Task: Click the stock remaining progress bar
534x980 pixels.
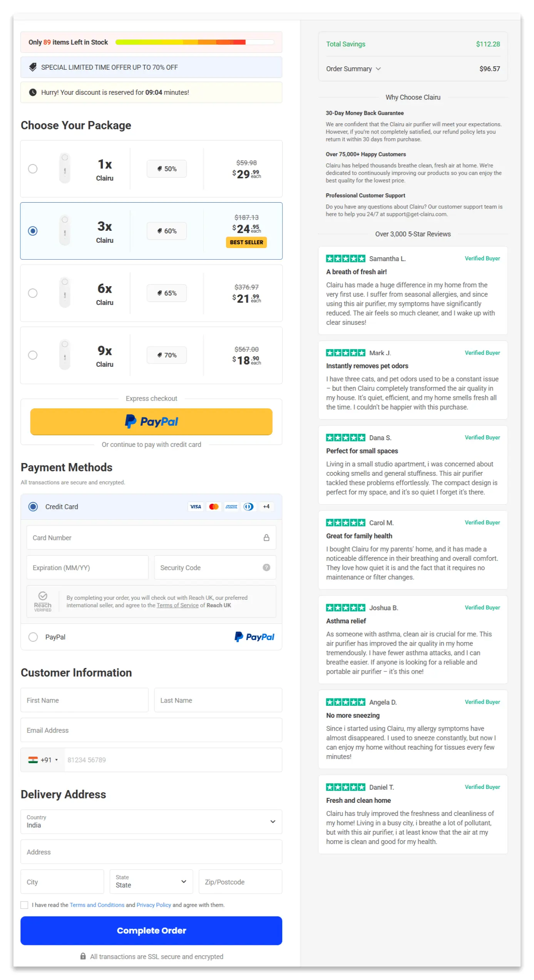Action: pyautogui.click(x=195, y=42)
